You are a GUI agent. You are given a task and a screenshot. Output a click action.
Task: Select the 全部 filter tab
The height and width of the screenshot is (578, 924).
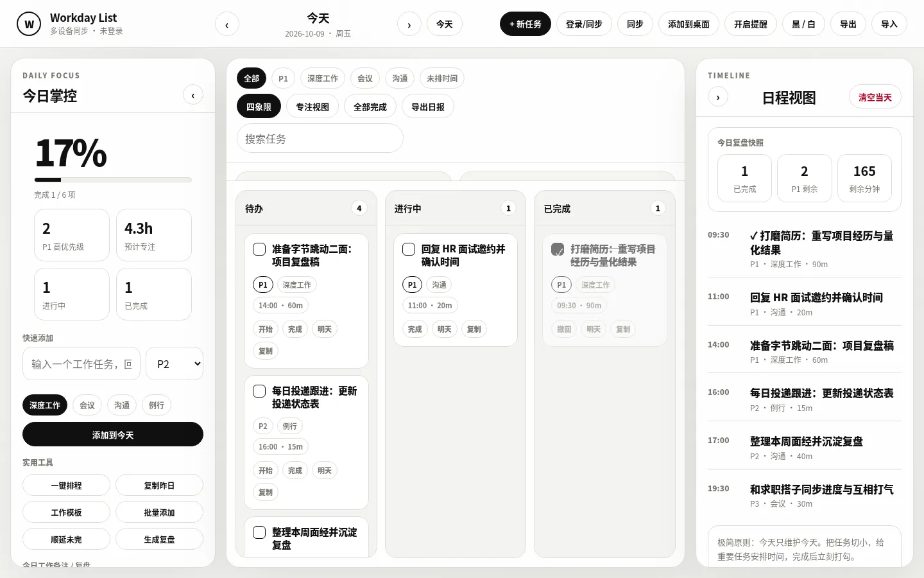(252, 78)
